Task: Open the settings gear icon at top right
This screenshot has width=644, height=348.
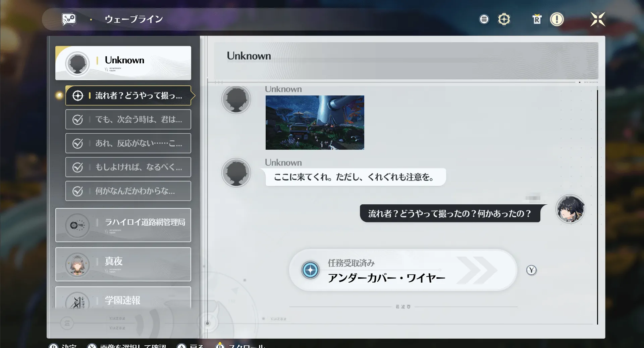Action: point(504,19)
